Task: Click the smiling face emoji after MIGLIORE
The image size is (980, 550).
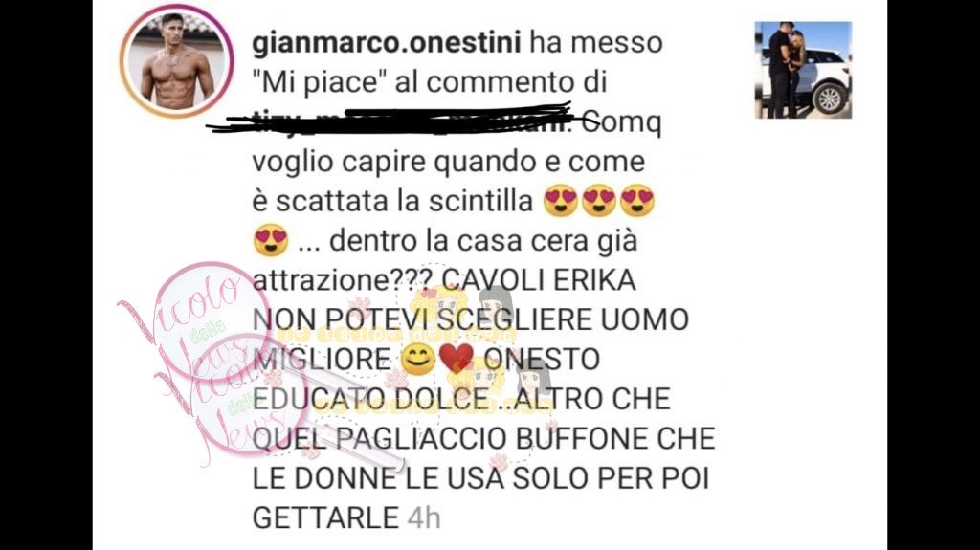Action: tap(417, 360)
